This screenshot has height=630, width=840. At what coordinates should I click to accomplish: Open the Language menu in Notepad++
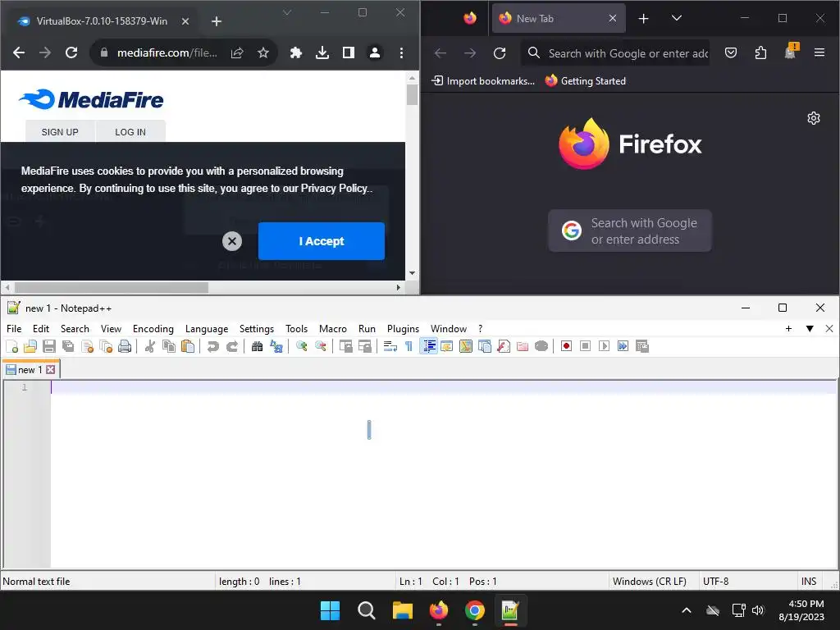click(206, 328)
